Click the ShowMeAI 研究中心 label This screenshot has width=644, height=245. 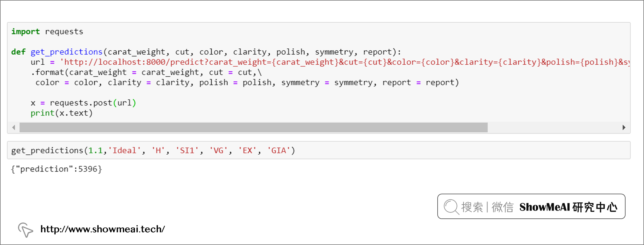click(568, 207)
